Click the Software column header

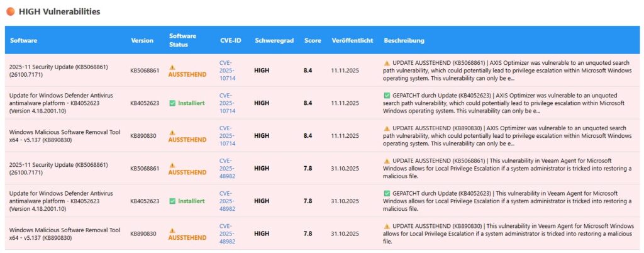pyautogui.click(x=23, y=41)
